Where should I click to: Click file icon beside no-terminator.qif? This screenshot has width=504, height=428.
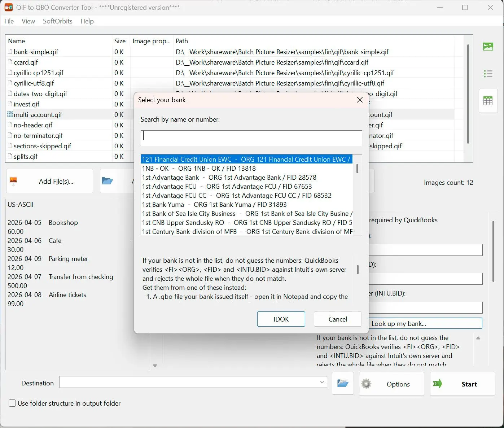click(10, 135)
